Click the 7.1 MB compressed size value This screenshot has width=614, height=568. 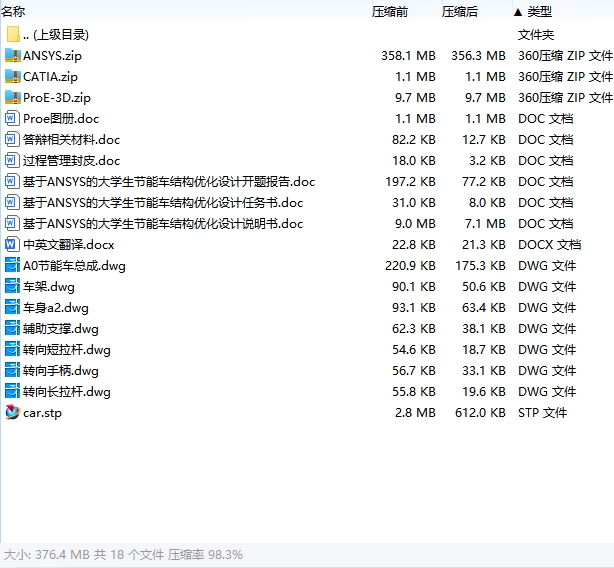pos(485,224)
